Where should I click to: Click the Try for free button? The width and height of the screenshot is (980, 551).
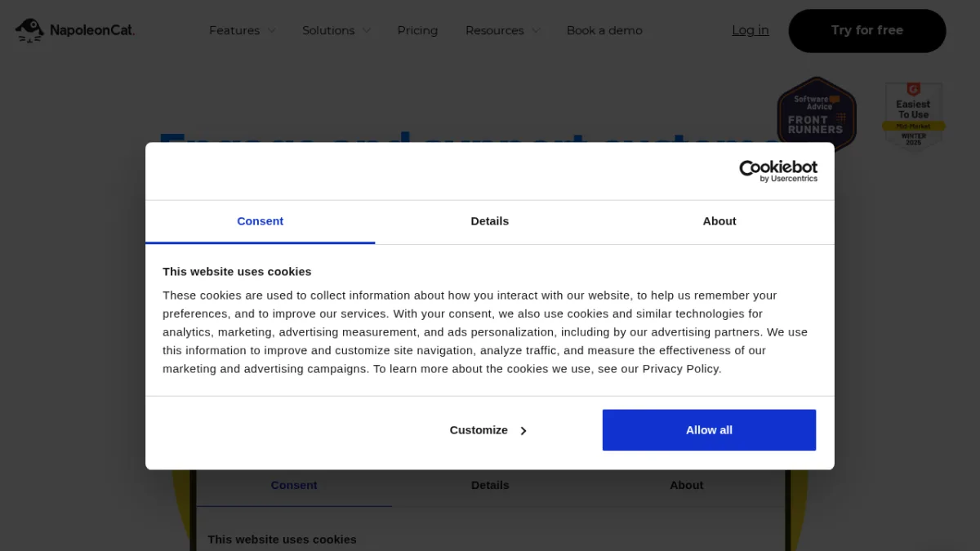point(867,31)
